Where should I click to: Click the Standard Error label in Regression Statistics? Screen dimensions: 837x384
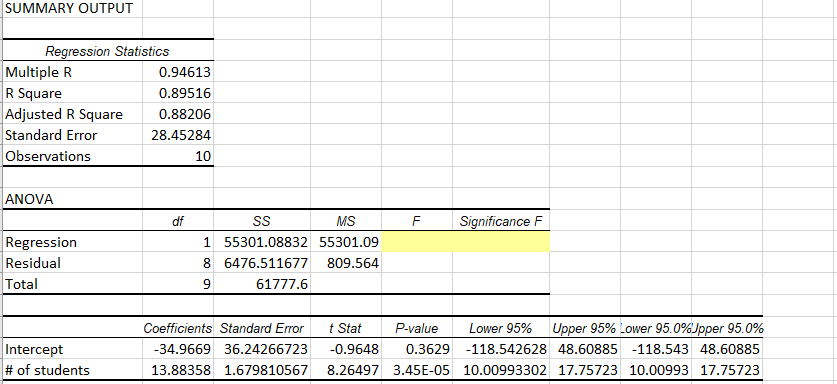click(73, 135)
